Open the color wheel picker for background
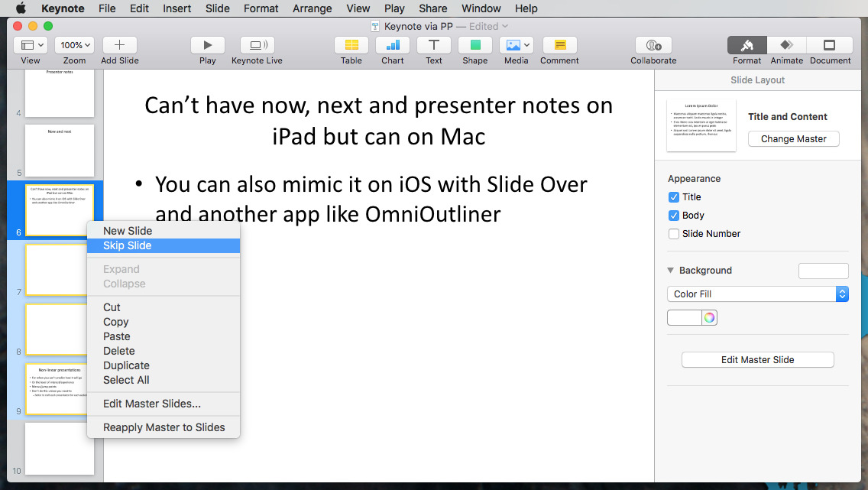Screen dimensions: 868x490 709,318
